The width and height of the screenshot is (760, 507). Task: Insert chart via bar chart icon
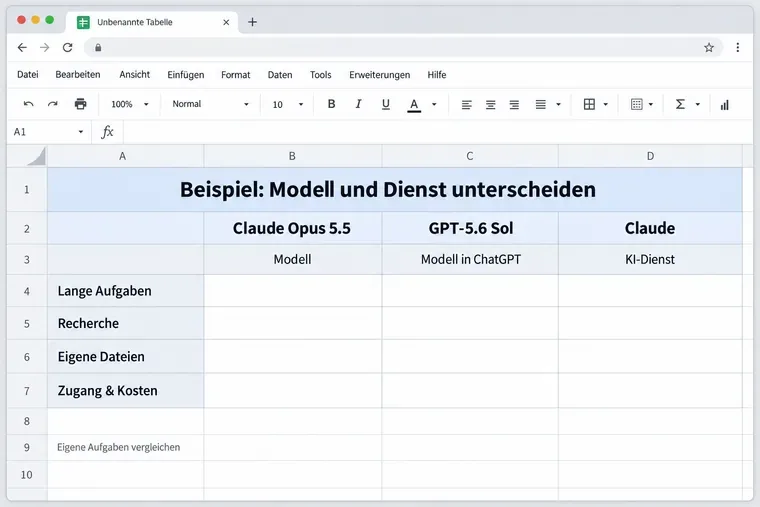pos(725,105)
